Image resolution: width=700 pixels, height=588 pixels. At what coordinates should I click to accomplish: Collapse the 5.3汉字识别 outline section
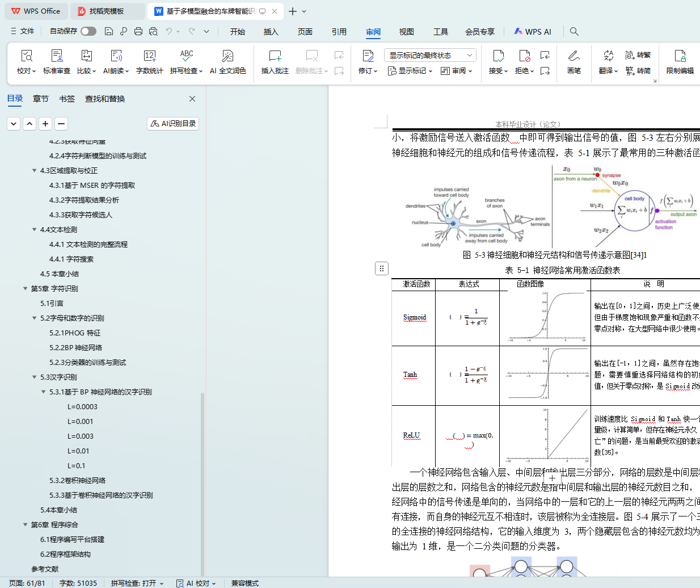click(35, 377)
